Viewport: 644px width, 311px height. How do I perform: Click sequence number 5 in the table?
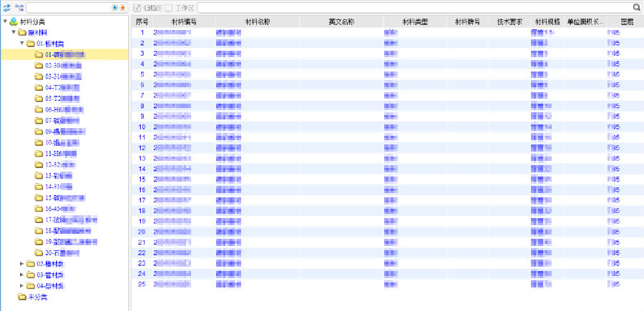[x=142, y=74]
